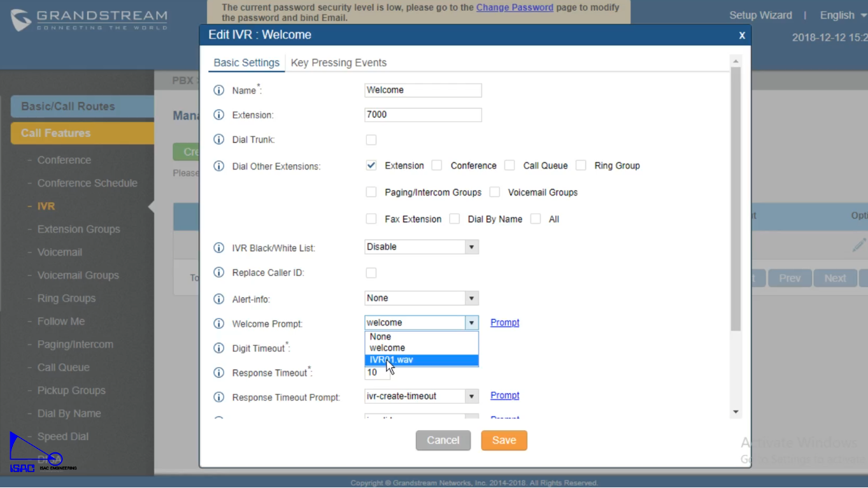Switch to the Key Pressing Events tab
The height and width of the screenshot is (488, 868).
coord(338,62)
